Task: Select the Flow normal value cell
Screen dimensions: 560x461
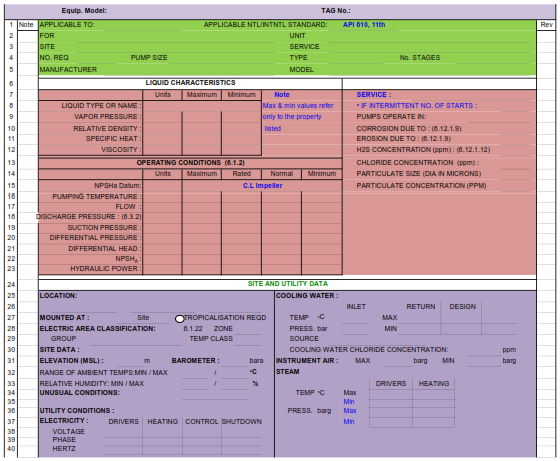Action: (281, 206)
